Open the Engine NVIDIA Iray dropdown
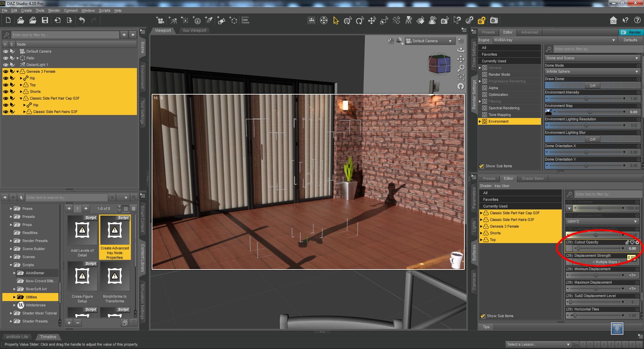Image resolution: width=644 pixels, height=349 pixels. click(x=555, y=40)
